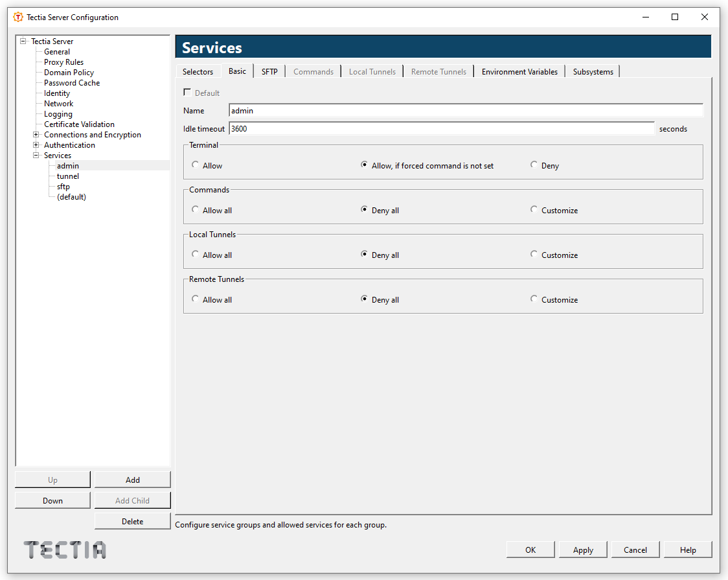The width and height of the screenshot is (728, 580).
Task: Click the Delete button
Action: pyautogui.click(x=133, y=522)
